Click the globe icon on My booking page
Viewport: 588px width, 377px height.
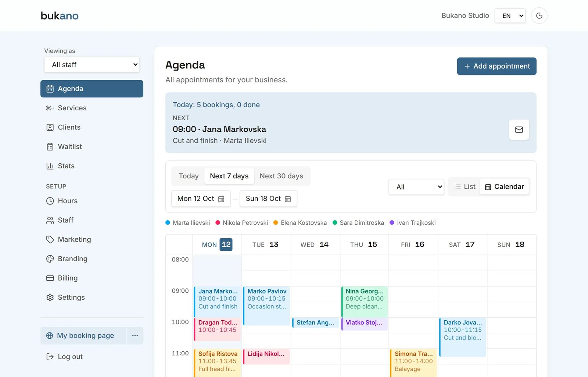(x=50, y=335)
